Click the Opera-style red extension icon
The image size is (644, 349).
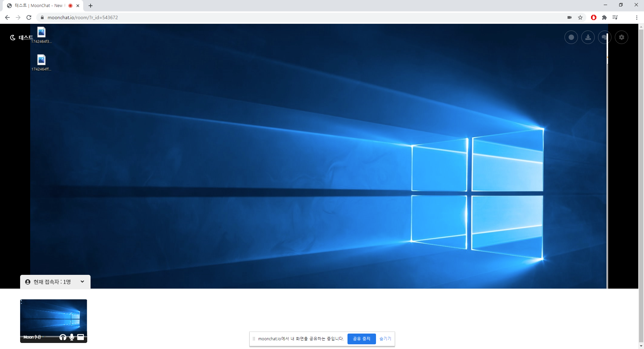tap(594, 17)
